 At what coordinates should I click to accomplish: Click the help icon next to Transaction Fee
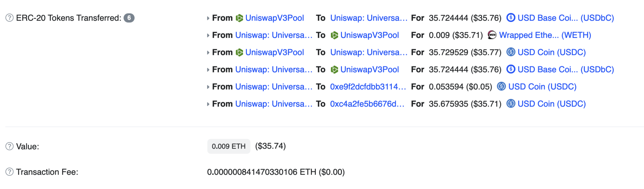click(x=10, y=172)
